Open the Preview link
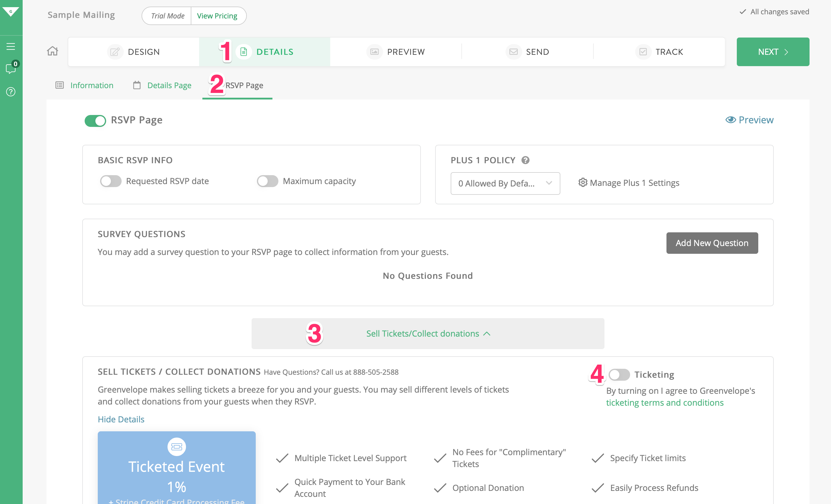This screenshot has width=831, height=504. pyautogui.click(x=749, y=120)
